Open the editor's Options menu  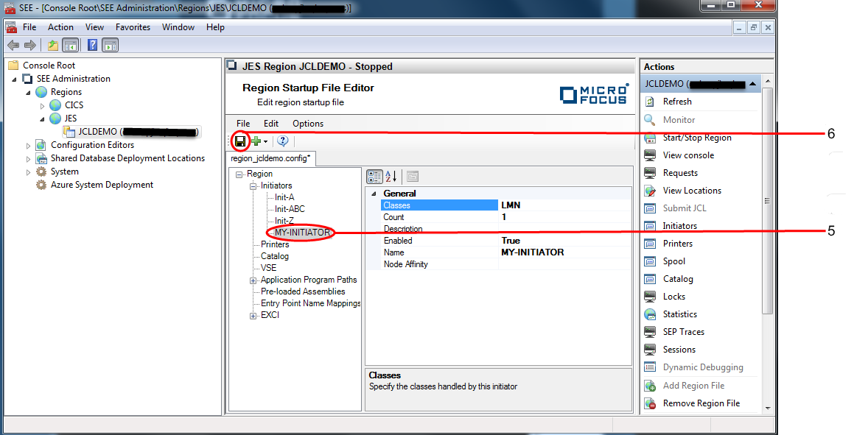[308, 124]
